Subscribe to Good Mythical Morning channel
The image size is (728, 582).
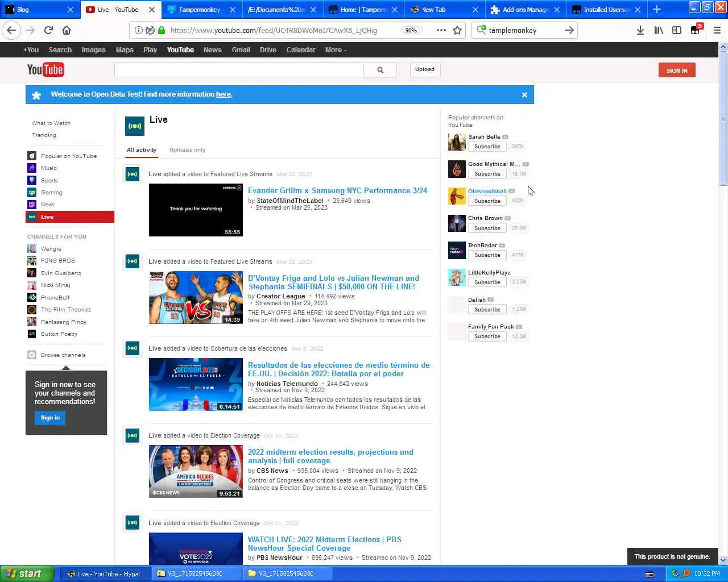pyautogui.click(x=487, y=174)
